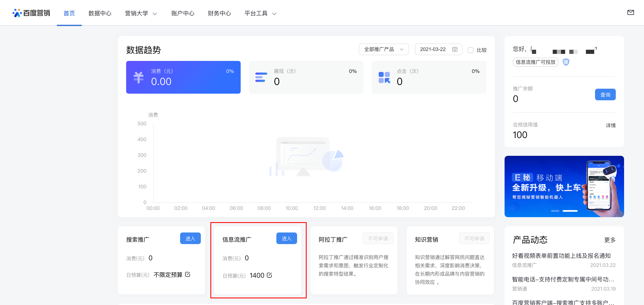Open news 好看视频表单前置功能上线及报名通知

click(x=561, y=255)
